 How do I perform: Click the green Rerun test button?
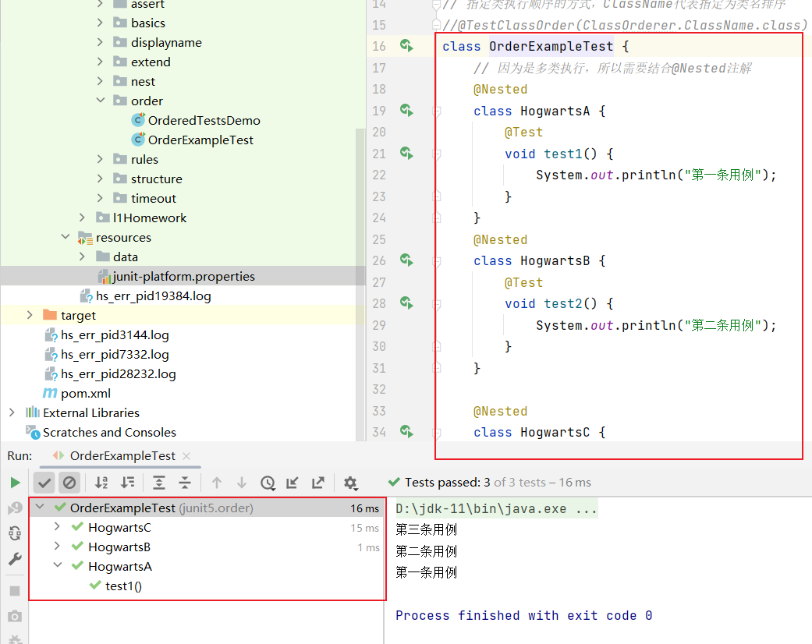15,483
